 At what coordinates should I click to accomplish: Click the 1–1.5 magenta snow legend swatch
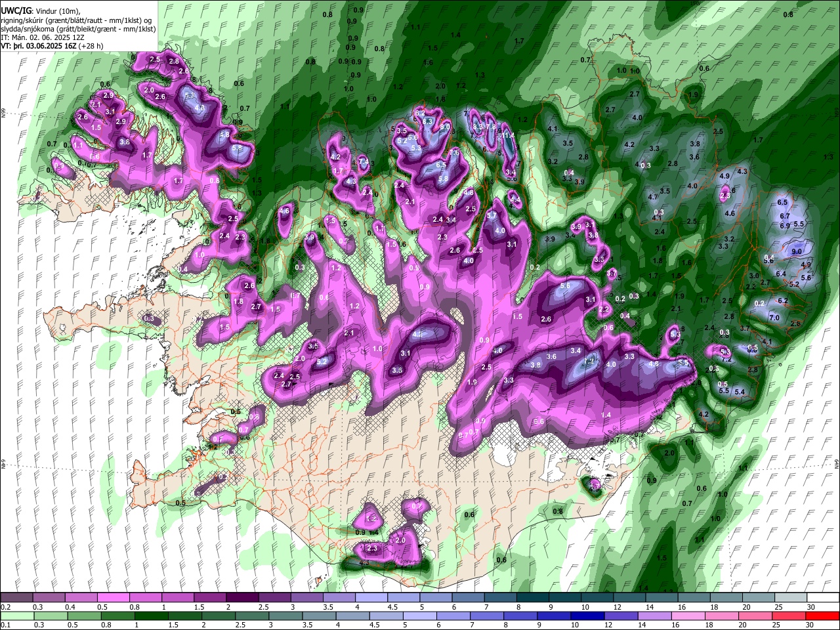coord(177,597)
